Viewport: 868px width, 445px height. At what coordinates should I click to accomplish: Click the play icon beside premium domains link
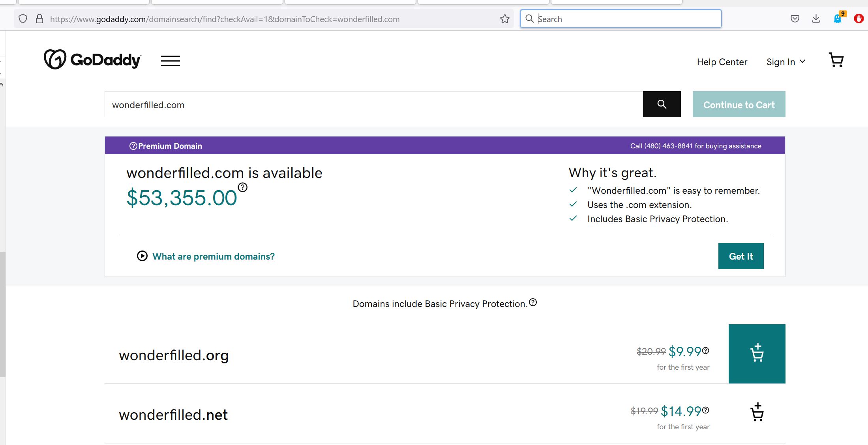pyautogui.click(x=142, y=256)
